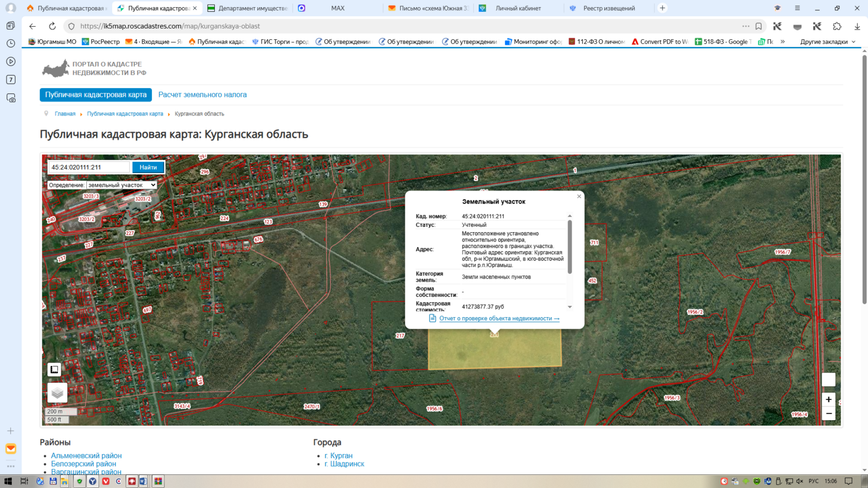This screenshot has height=488, width=868.
Task: Zoom out the map with minus button
Action: point(828,414)
